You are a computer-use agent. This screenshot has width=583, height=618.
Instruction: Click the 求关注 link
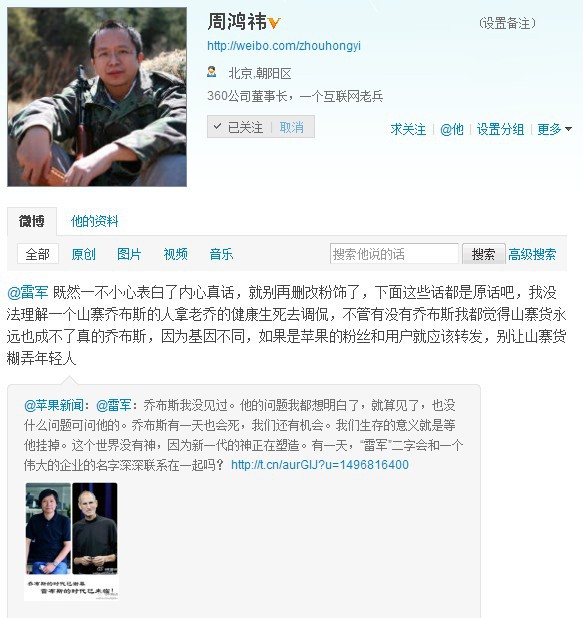coord(408,129)
